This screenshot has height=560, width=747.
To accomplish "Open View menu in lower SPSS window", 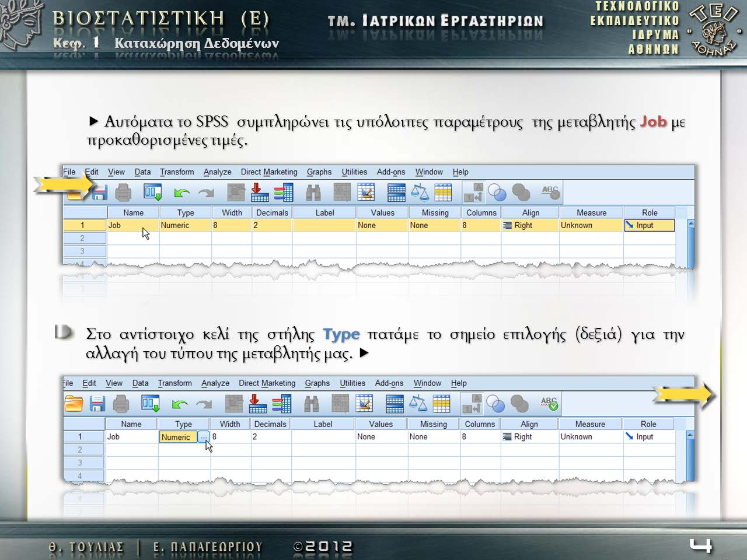I will click(x=114, y=383).
